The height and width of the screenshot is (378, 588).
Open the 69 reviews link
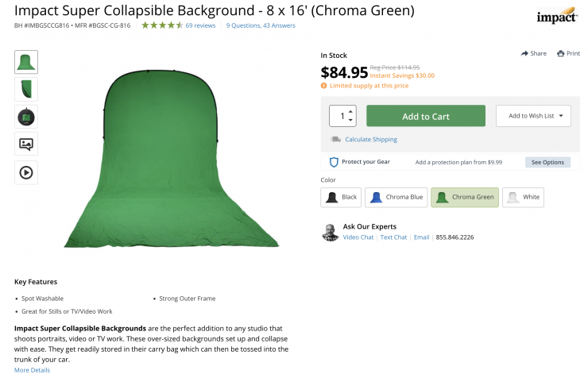(200, 25)
